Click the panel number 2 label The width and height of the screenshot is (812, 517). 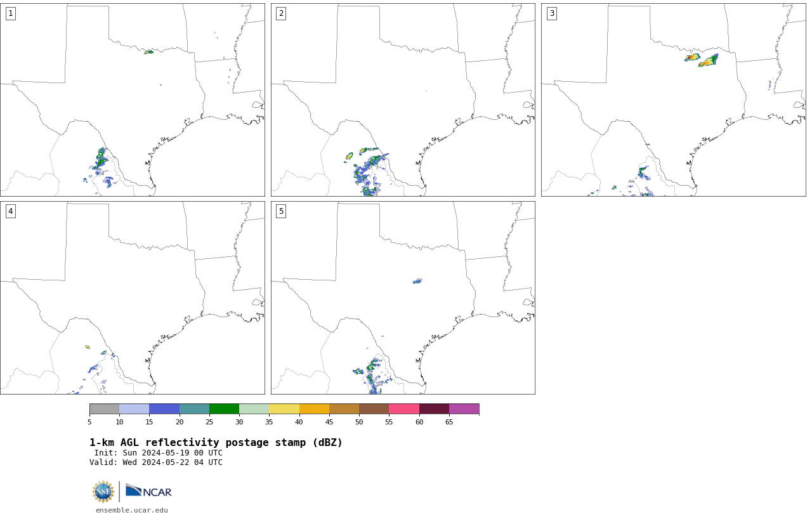point(281,13)
